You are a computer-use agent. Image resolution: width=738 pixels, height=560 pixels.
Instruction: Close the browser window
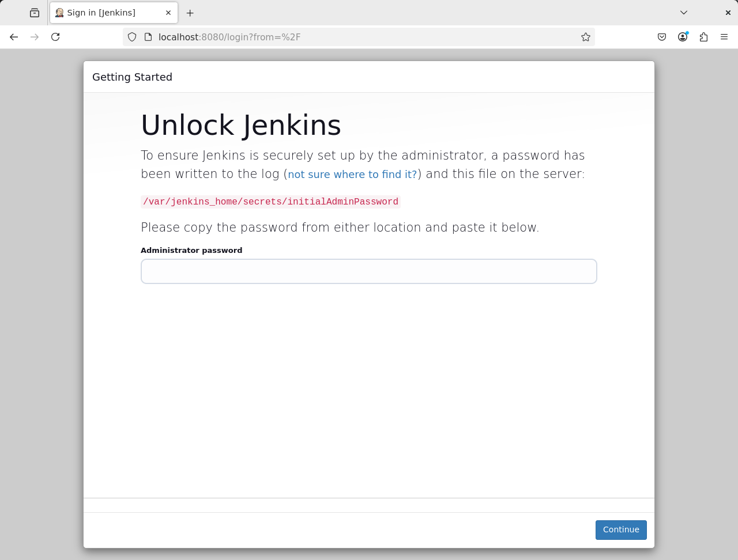coord(728,13)
